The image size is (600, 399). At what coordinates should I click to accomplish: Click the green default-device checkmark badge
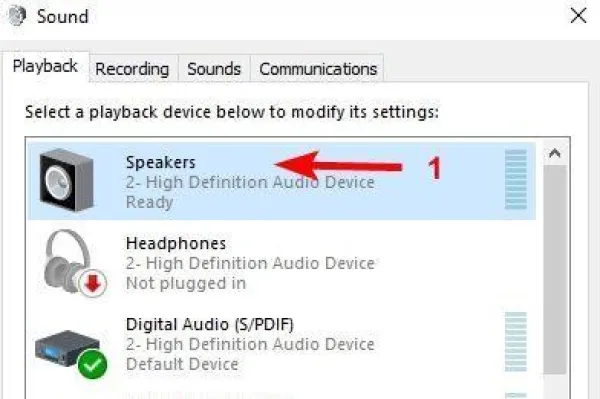[x=92, y=364]
